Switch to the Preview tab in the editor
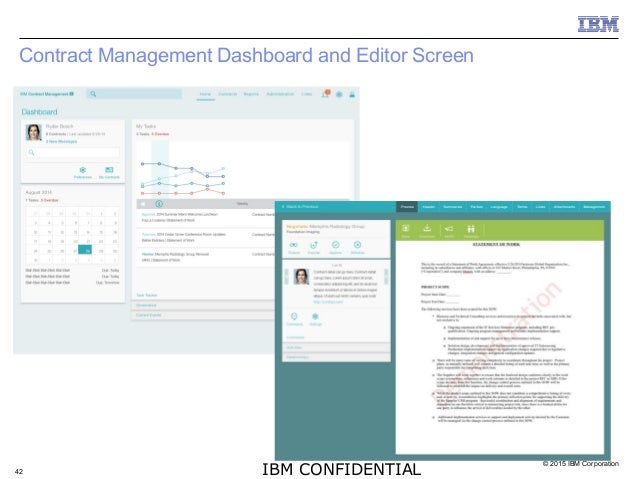Viewport: 638px width, 479px height. [407, 207]
